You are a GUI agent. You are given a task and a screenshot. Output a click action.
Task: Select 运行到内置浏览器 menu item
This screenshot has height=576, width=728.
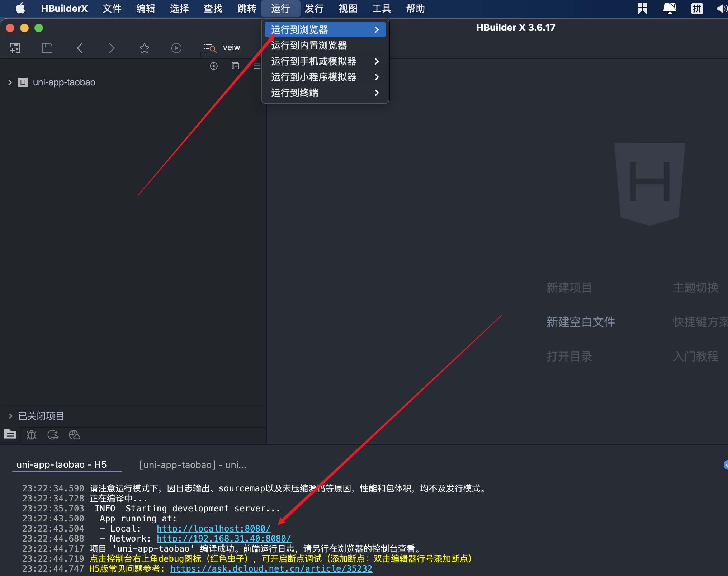pos(309,46)
